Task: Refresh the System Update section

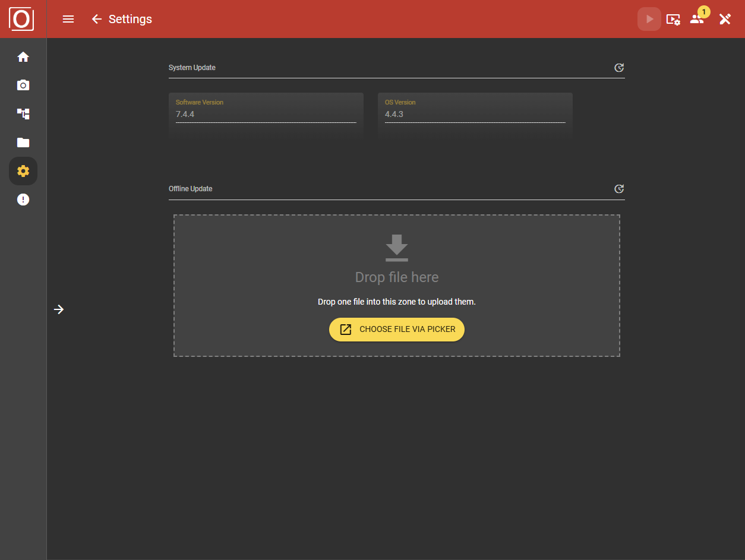Action: (x=619, y=67)
